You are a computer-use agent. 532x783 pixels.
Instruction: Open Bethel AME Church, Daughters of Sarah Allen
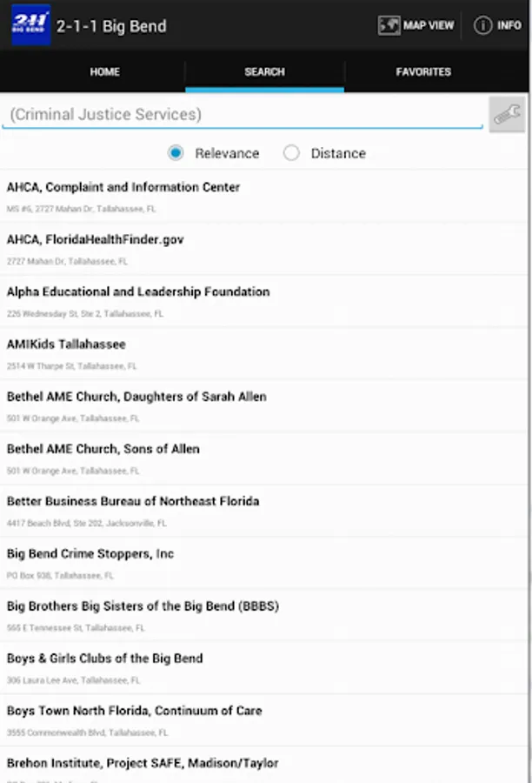click(264, 406)
